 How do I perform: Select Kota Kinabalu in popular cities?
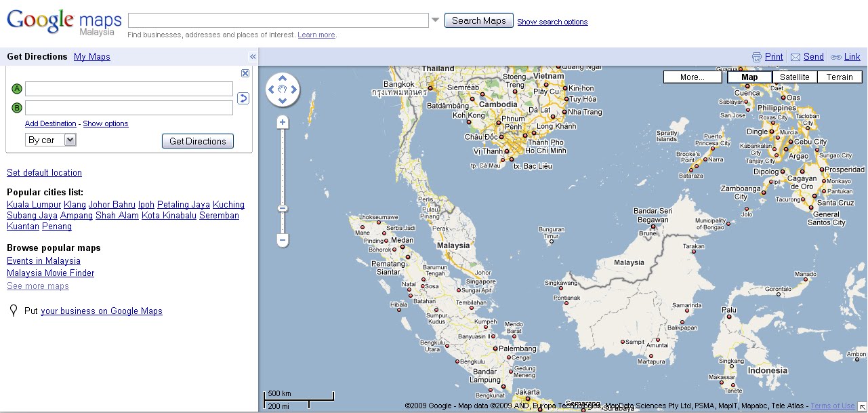169,216
